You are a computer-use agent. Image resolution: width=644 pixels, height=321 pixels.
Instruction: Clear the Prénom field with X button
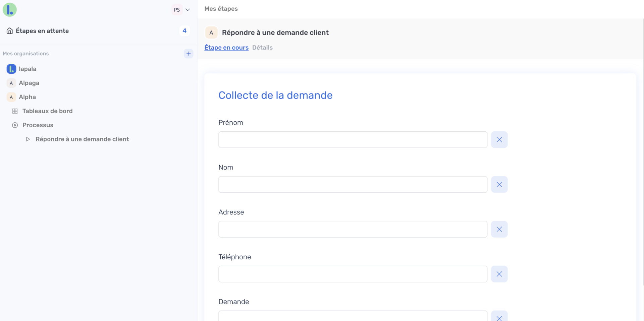pyautogui.click(x=499, y=140)
